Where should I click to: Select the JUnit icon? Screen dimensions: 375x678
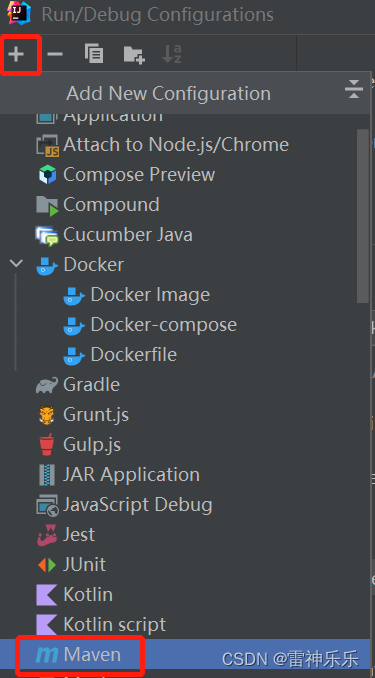click(x=47, y=565)
